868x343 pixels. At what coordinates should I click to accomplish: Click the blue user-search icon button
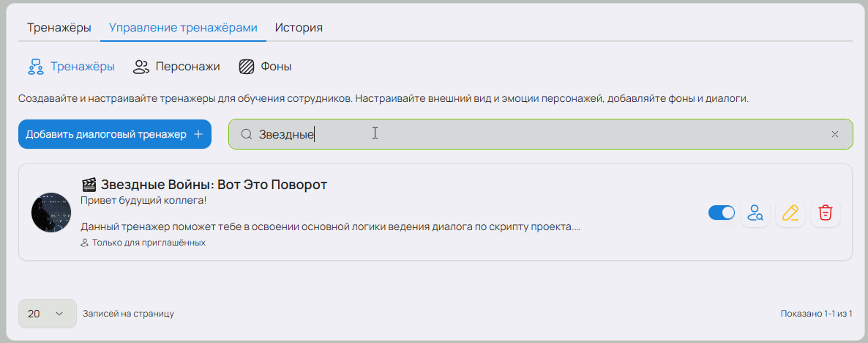click(755, 213)
